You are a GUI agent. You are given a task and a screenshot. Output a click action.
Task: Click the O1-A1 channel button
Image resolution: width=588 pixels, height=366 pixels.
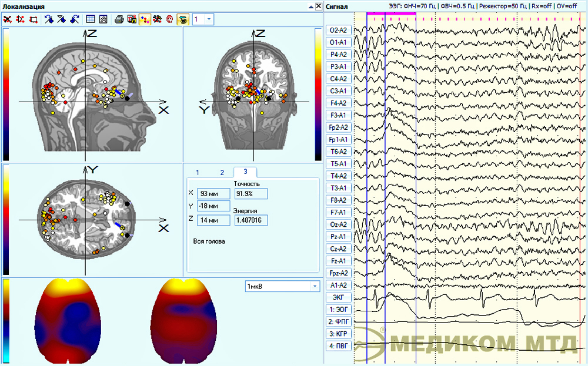(x=339, y=42)
